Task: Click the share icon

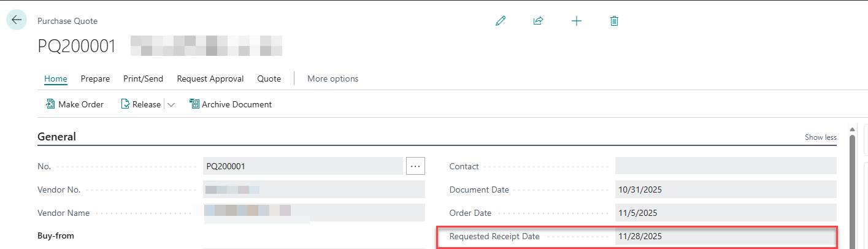Action: [538, 21]
